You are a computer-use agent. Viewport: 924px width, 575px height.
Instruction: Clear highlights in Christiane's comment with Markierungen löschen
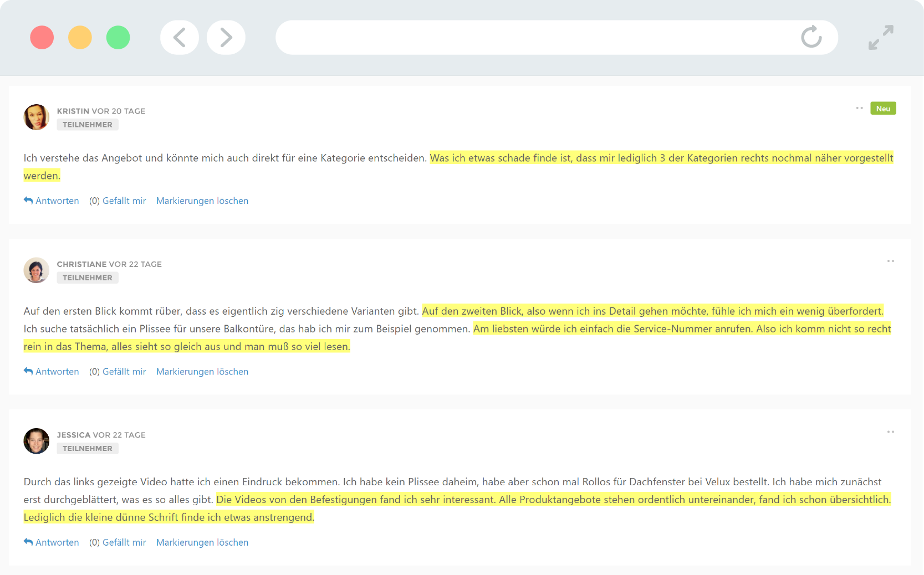point(202,372)
